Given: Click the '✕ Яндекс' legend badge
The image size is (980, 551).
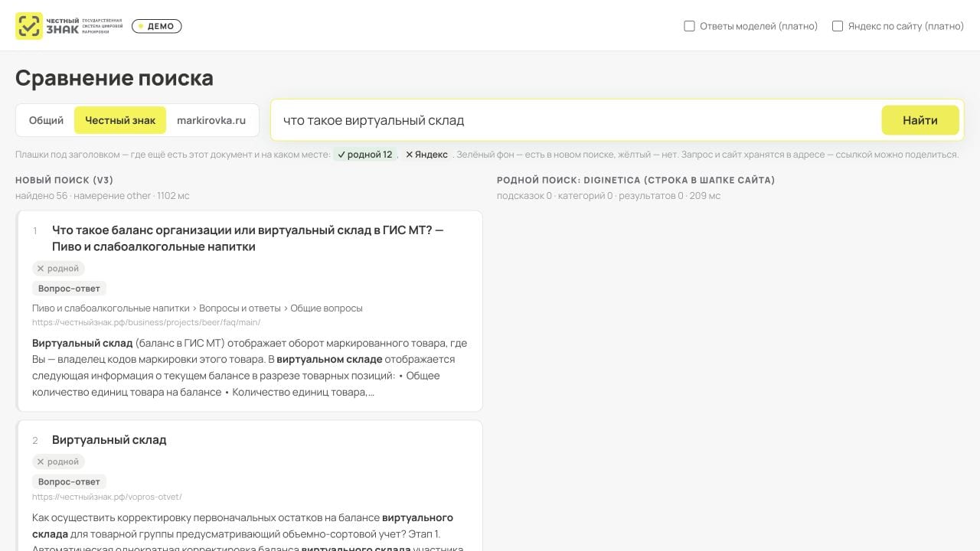Looking at the screenshot, I should tap(426, 155).
